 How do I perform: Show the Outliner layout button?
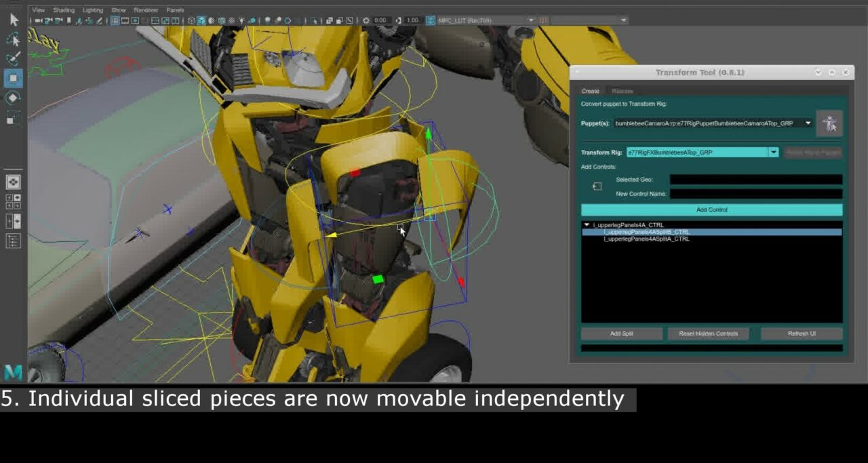(x=13, y=241)
